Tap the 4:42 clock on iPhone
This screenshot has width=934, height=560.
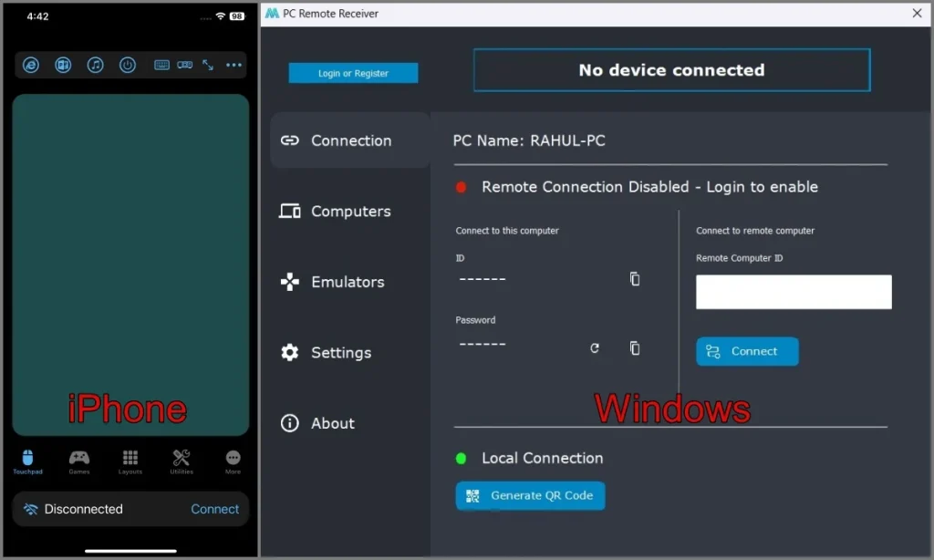tap(37, 16)
